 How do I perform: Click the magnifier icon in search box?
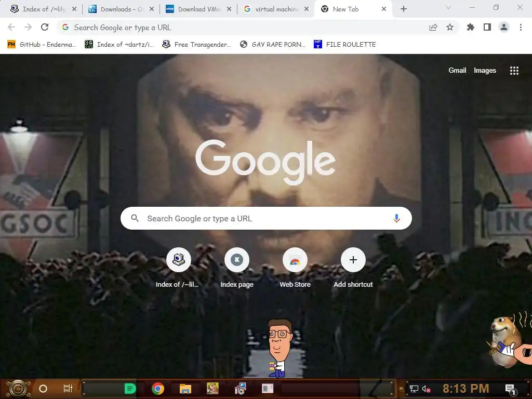click(x=135, y=218)
